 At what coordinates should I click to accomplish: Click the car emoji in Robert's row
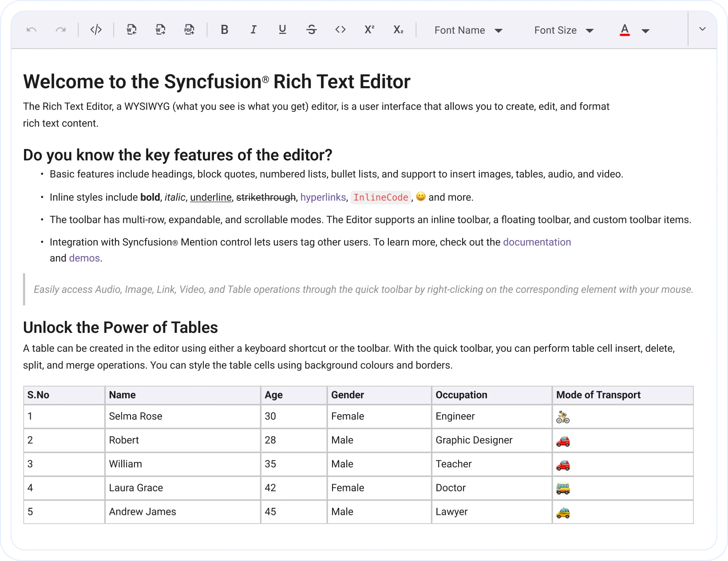pos(563,441)
